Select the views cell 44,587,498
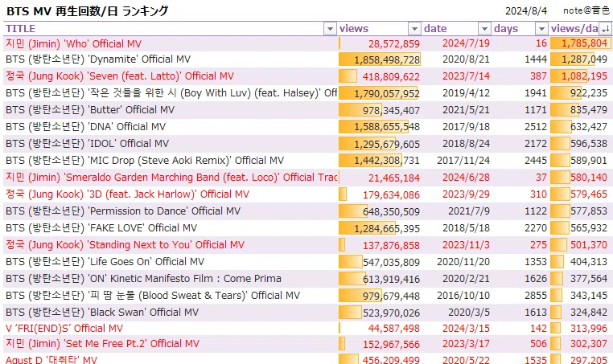Screen dimensions: 613x364 393,329
